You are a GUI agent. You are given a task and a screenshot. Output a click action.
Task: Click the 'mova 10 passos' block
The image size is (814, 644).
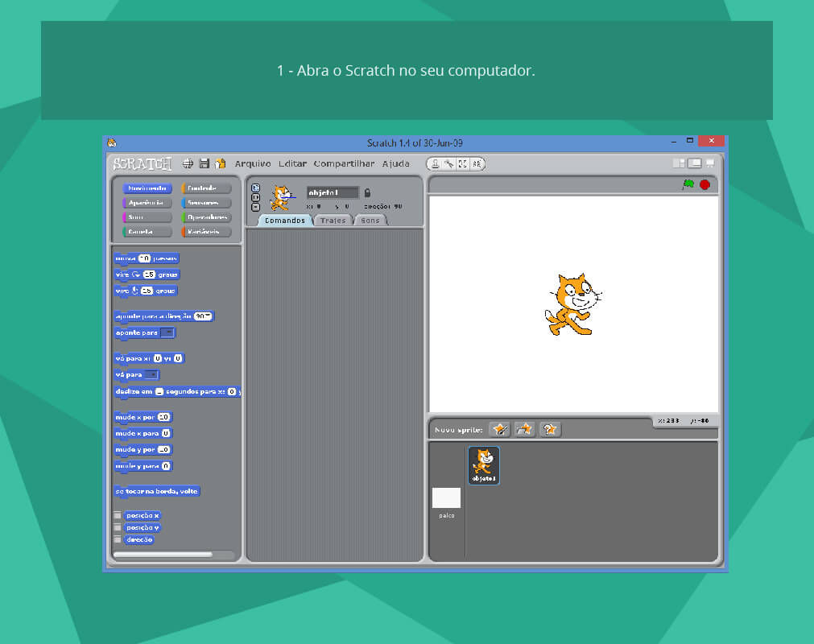pos(147,258)
